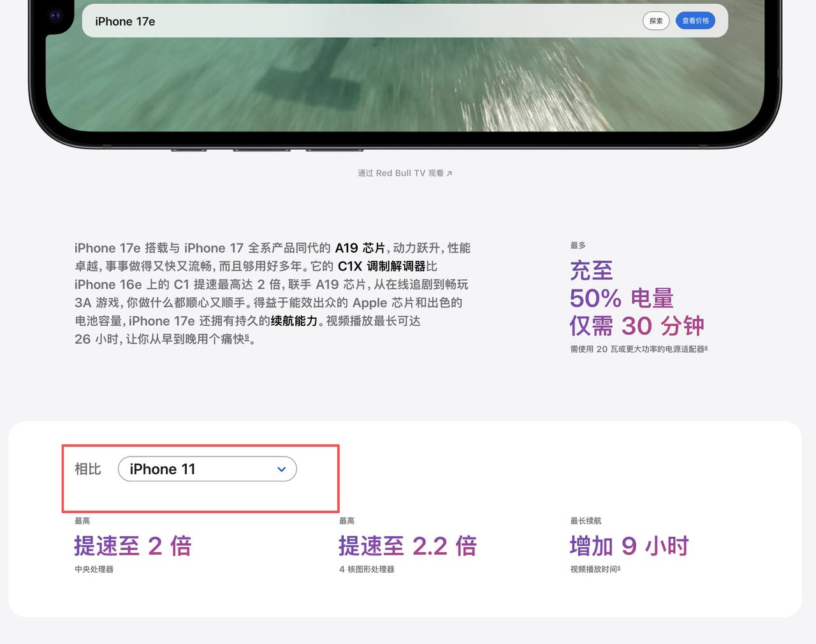Click the 最多 label above 充至
816x644 pixels.
578,245
